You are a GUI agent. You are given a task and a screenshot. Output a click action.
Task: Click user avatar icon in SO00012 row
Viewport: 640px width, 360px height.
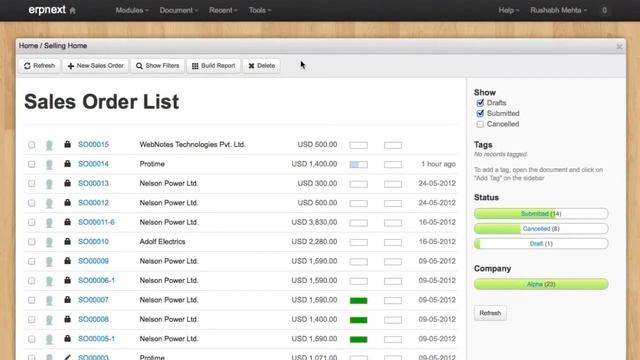point(49,203)
